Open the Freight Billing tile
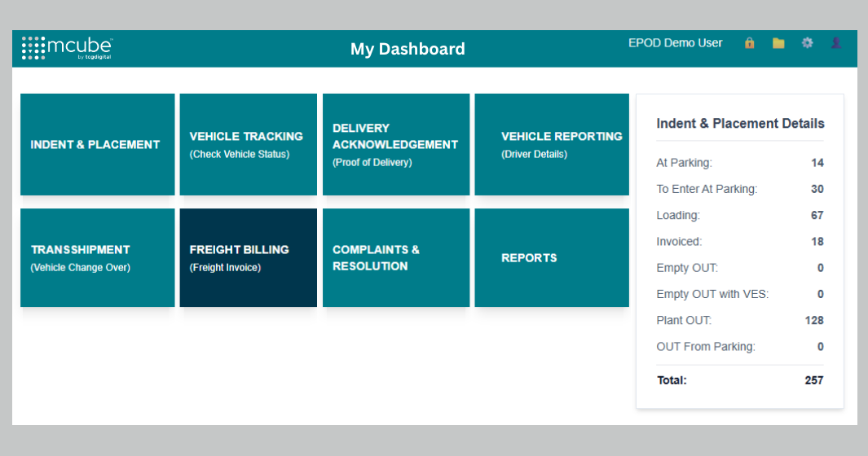The image size is (868, 456). [248, 258]
